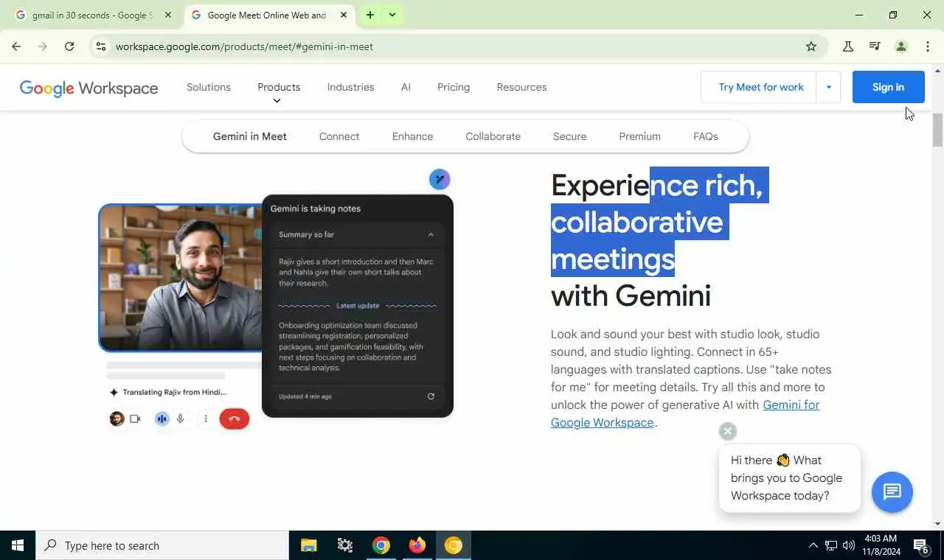Click the scrollbar down arrow
The width and height of the screenshot is (944, 560).
click(938, 524)
